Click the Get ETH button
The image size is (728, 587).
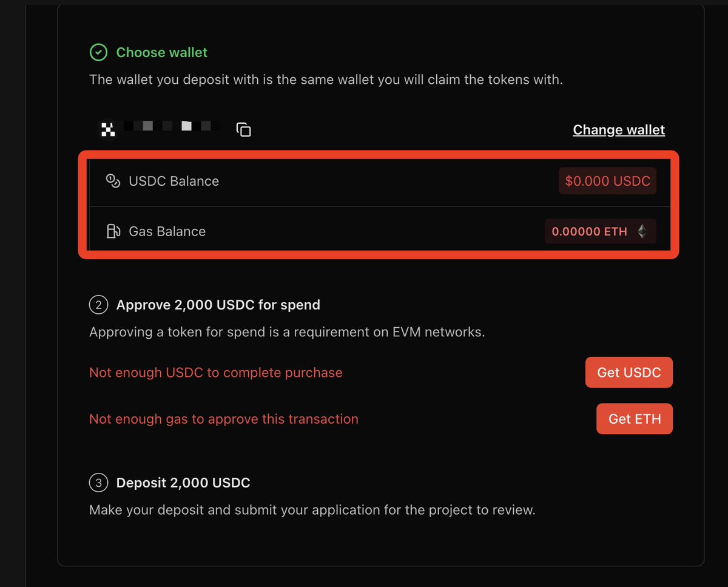click(635, 419)
